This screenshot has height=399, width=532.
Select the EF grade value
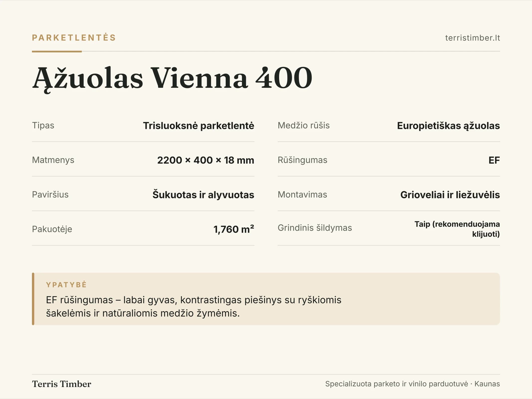coord(494,160)
